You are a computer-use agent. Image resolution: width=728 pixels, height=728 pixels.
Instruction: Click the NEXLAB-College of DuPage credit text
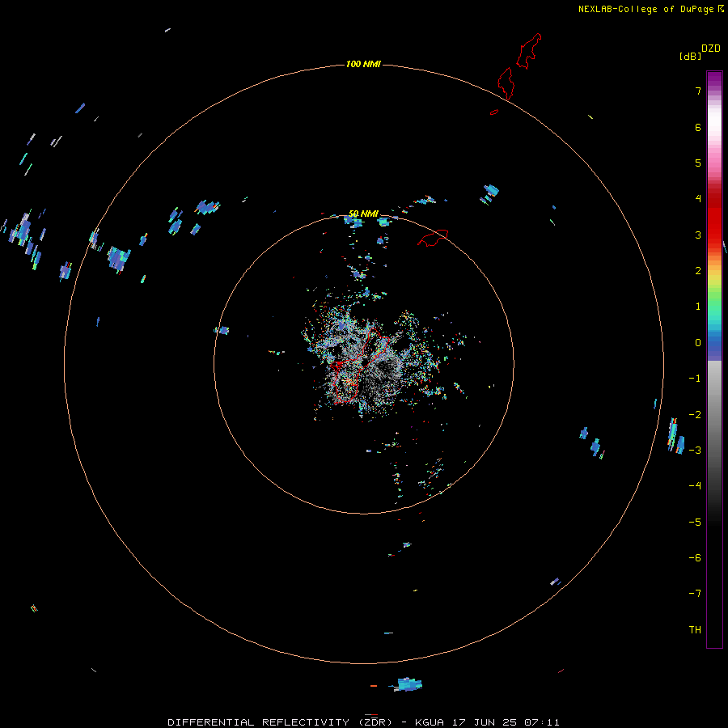pyautogui.click(x=645, y=9)
